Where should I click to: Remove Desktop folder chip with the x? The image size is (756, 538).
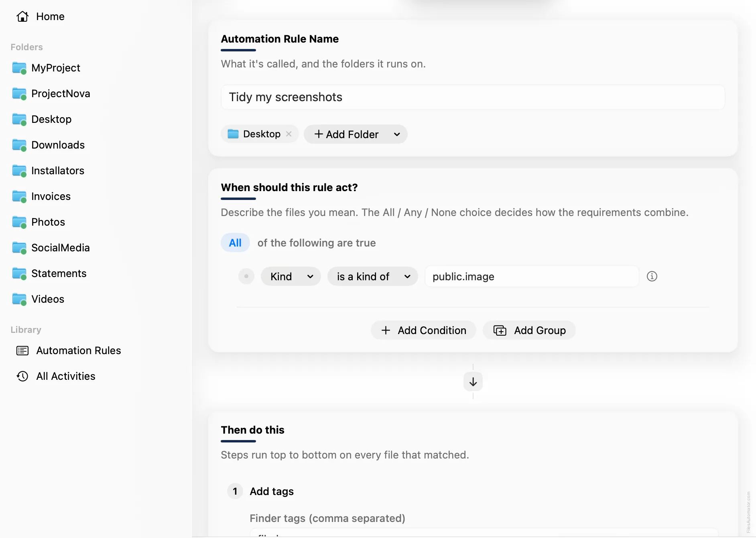tap(289, 134)
